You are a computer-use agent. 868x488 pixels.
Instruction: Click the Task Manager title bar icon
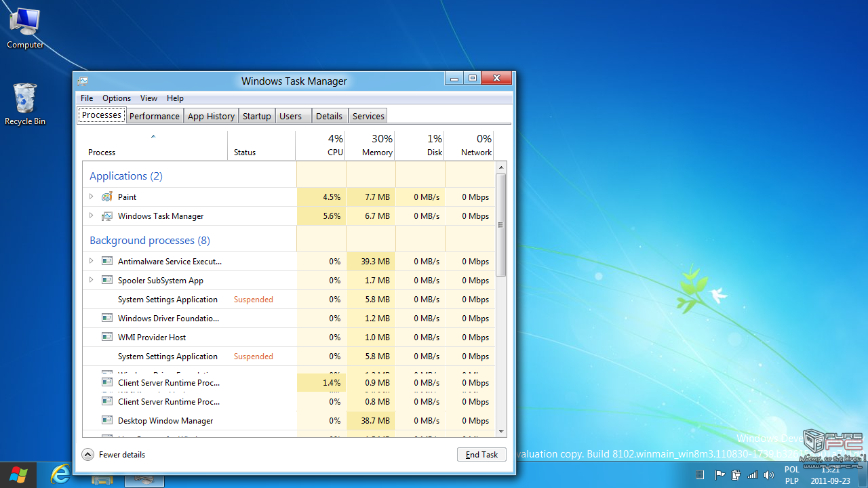[83, 81]
